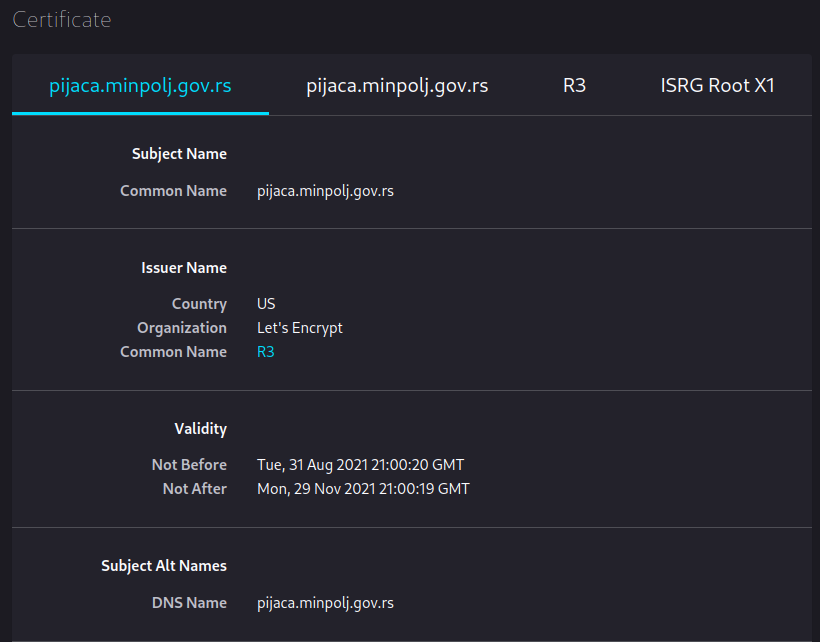The height and width of the screenshot is (642, 820).
Task: Select the DNS Name value pijaca.minpolj.gov.rs
Action: click(325, 603)
